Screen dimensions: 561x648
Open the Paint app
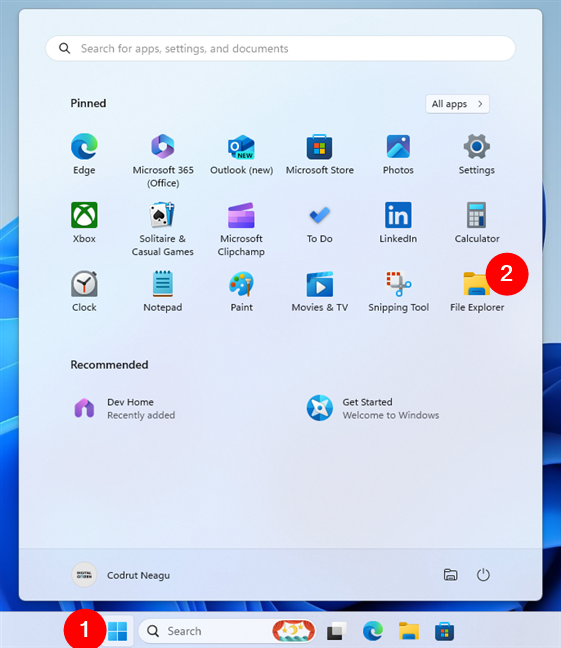[x=241, y=291]
